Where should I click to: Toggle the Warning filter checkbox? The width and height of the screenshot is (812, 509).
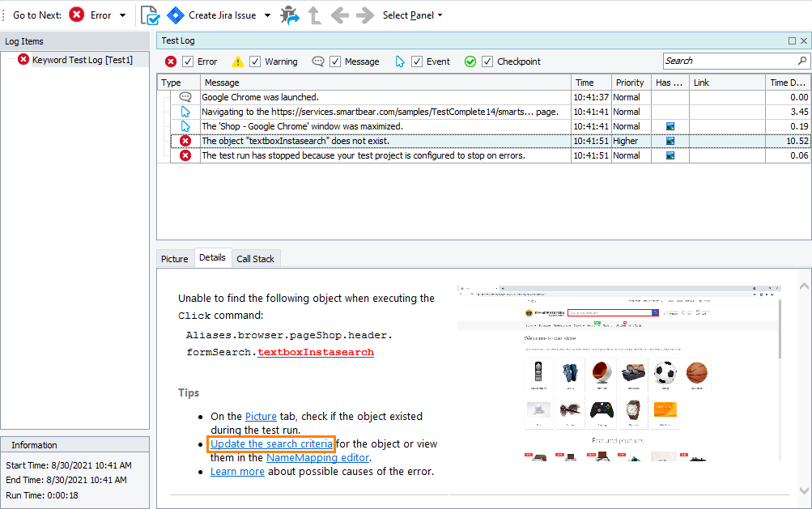tap(255, 62)
